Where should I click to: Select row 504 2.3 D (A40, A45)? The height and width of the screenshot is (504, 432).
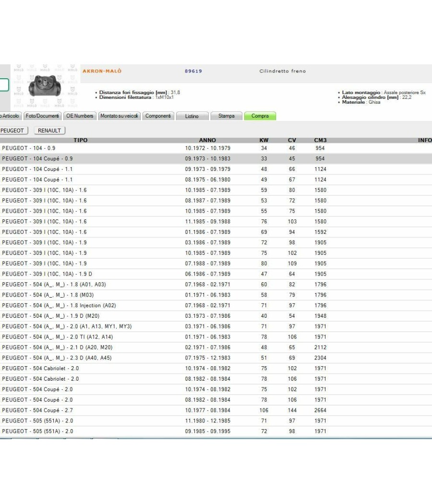216,358
